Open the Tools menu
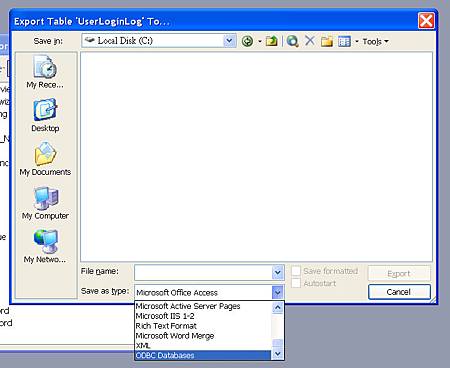This screenshot has height=368, width=450. point(375,41)
